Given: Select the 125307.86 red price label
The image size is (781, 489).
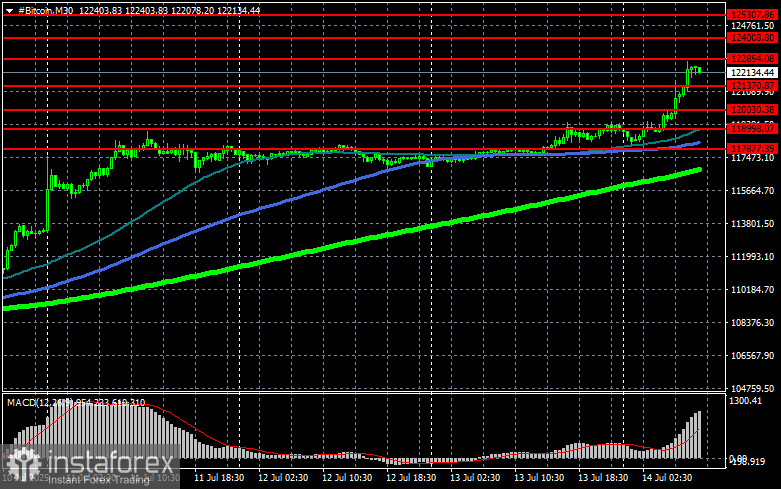Looking at the screenshot, I should point(752,15).
